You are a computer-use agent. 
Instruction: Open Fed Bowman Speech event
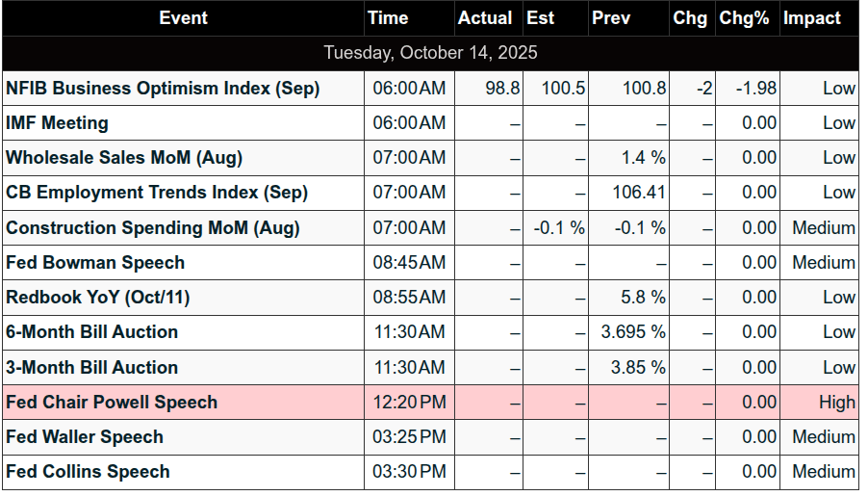95,263
